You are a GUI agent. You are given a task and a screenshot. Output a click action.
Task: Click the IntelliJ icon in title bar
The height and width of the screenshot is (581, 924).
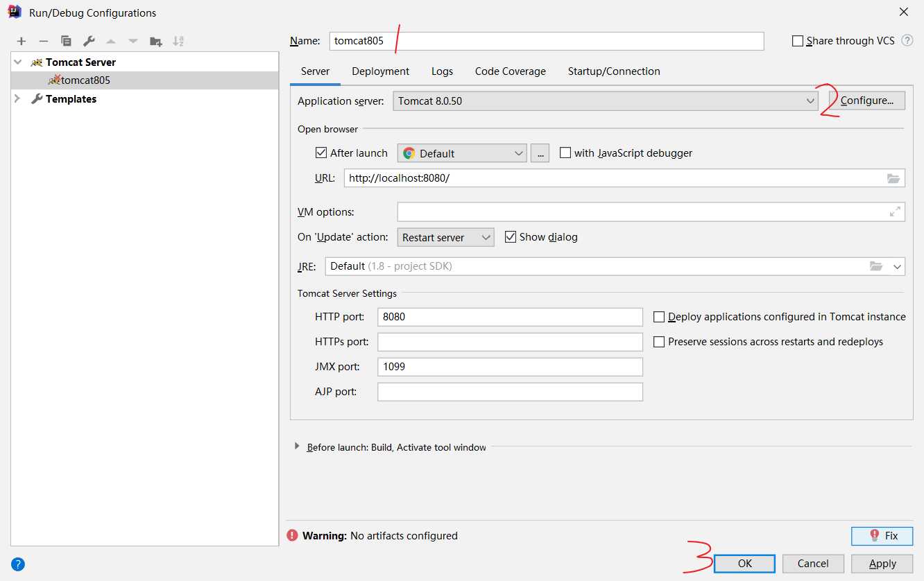14,12
